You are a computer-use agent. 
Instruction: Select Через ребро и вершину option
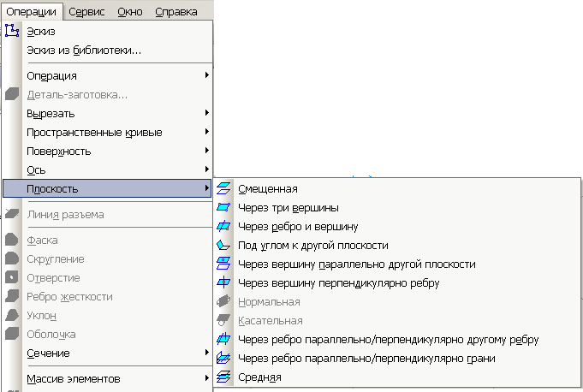(x=298, y=227)
